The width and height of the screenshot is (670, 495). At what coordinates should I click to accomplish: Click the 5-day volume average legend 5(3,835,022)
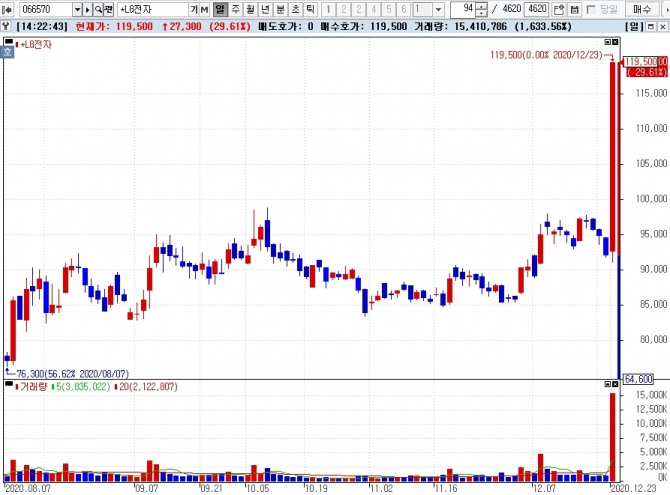(83, 387)
